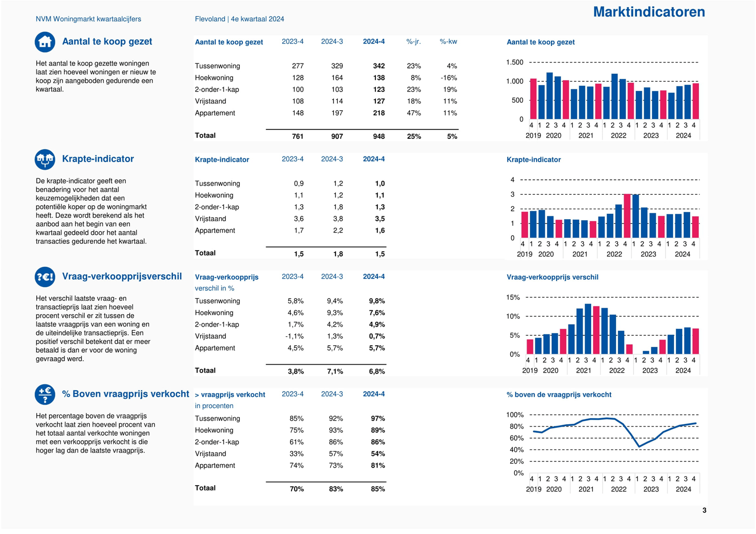Select the Vrijstaand 33% value
Viewport: 756px width, 534px height.
tap(296, 454)
